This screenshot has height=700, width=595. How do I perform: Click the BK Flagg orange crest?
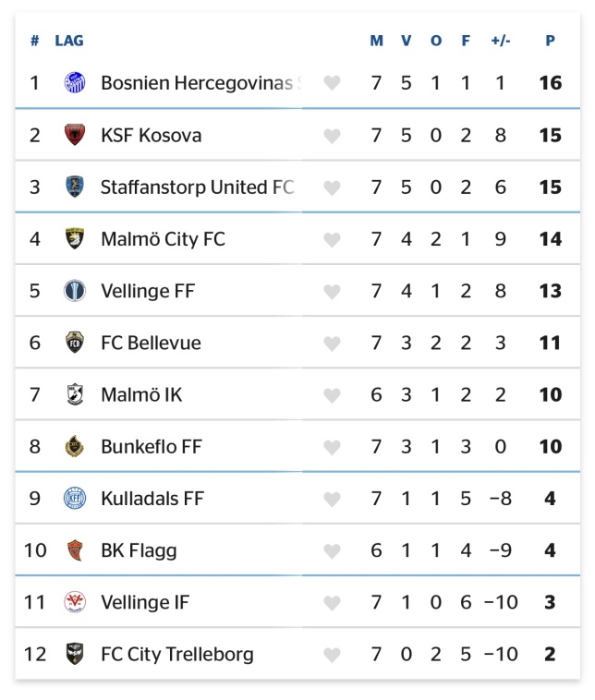pos(75,550)
